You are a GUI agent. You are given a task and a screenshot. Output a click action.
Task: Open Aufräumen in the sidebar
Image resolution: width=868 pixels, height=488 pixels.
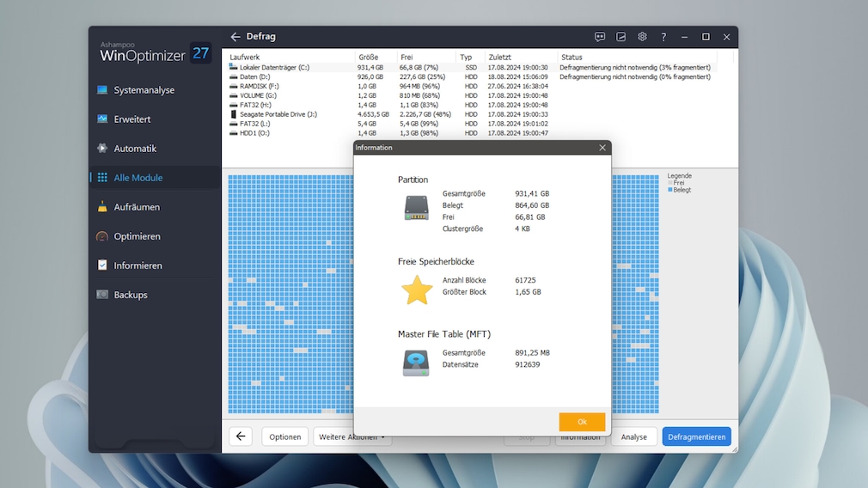[137, 207]
